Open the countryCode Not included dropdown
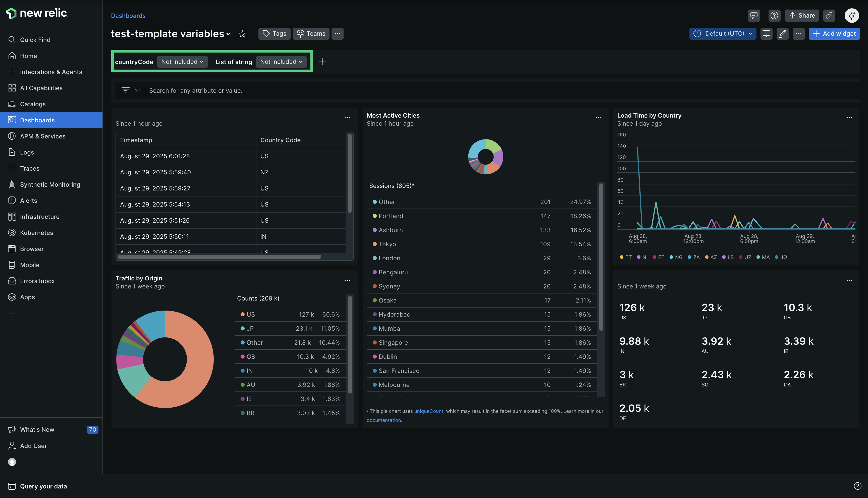 (x=182, y=62)
